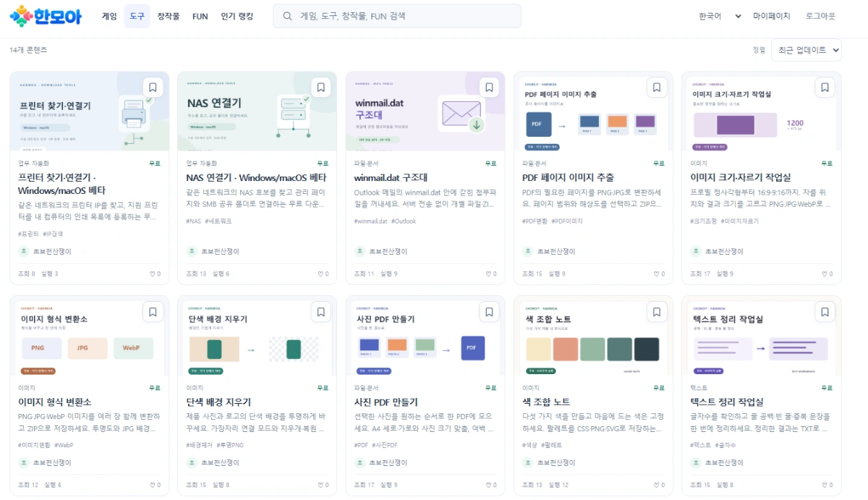868x500 pixels.
Task: Select the 도구 menu tab
Action: pyautogui.click(x=137, y=16)
